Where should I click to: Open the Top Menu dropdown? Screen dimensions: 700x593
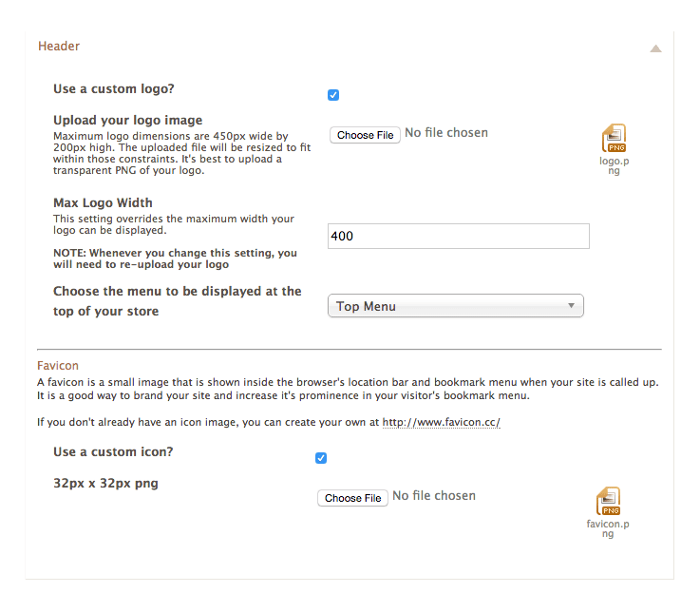[455, 306]
